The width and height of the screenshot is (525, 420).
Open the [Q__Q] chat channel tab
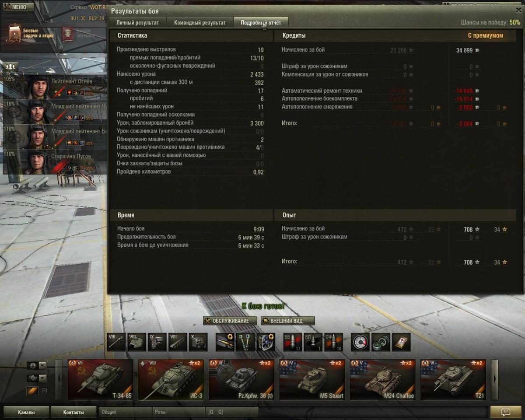tap(232, 412)
